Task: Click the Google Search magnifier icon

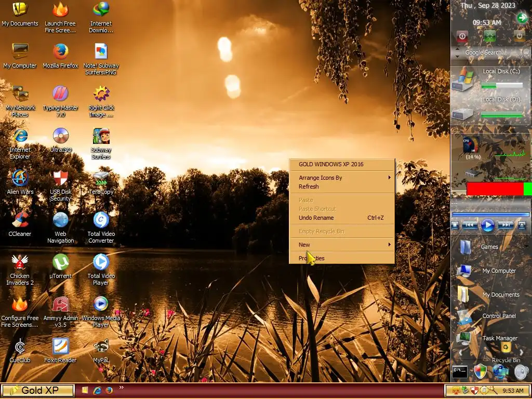Action: point(526,52)
